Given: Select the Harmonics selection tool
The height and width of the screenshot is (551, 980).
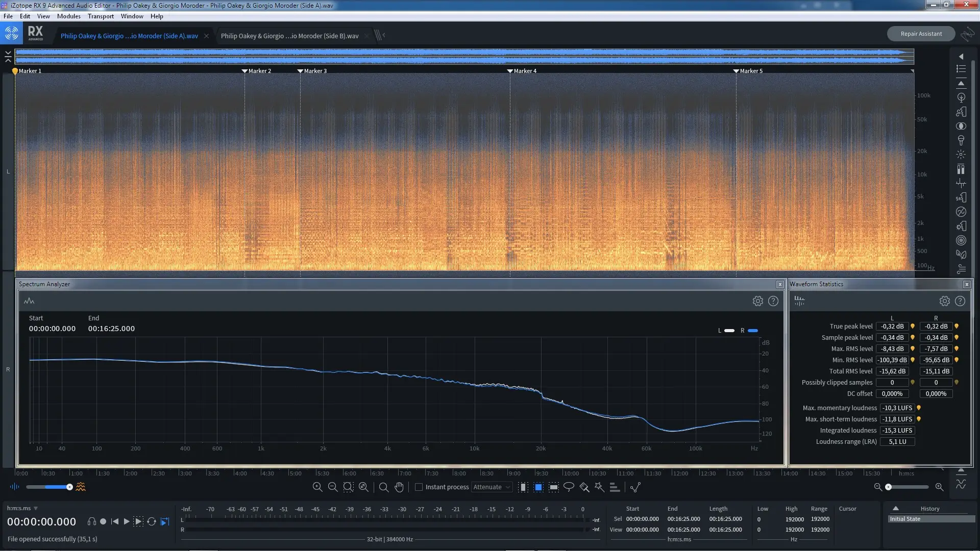Looking at the screenshot, I should click(x=615, y=487).
